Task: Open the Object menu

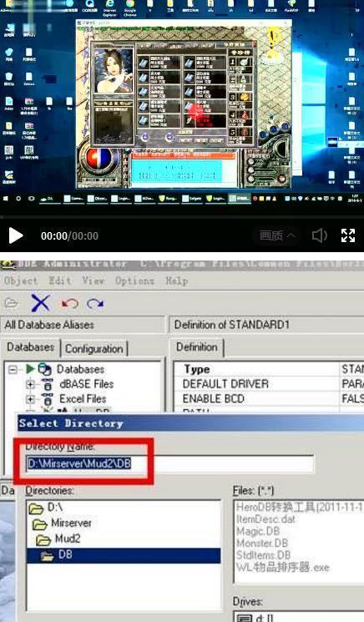Action: (x=21, y=281)
